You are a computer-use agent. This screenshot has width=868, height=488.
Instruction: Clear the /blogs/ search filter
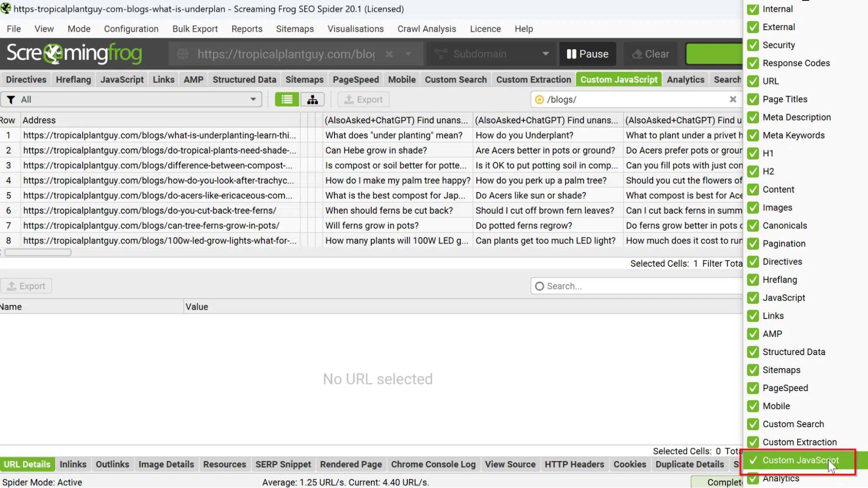733,100
